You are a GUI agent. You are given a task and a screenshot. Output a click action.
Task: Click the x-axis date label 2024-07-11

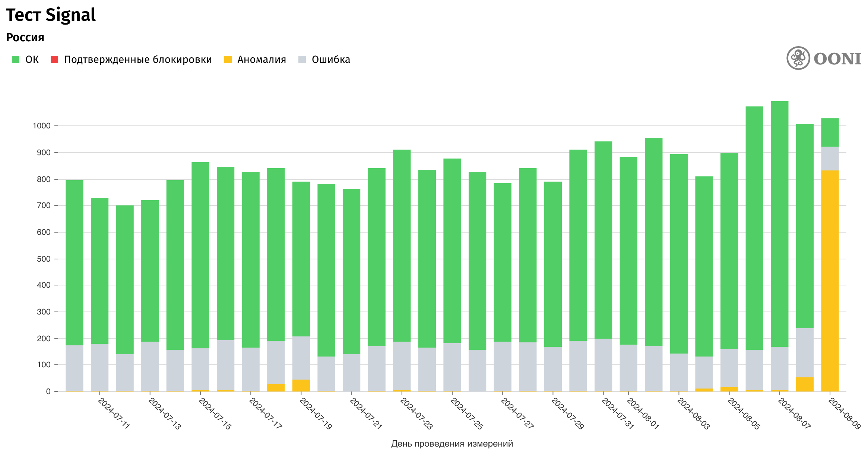[114, 413]
